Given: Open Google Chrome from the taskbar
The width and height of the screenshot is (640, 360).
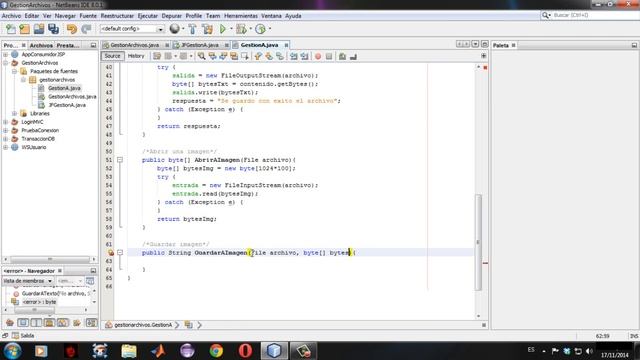Looking at the screenshot, I should coord(216,351).
